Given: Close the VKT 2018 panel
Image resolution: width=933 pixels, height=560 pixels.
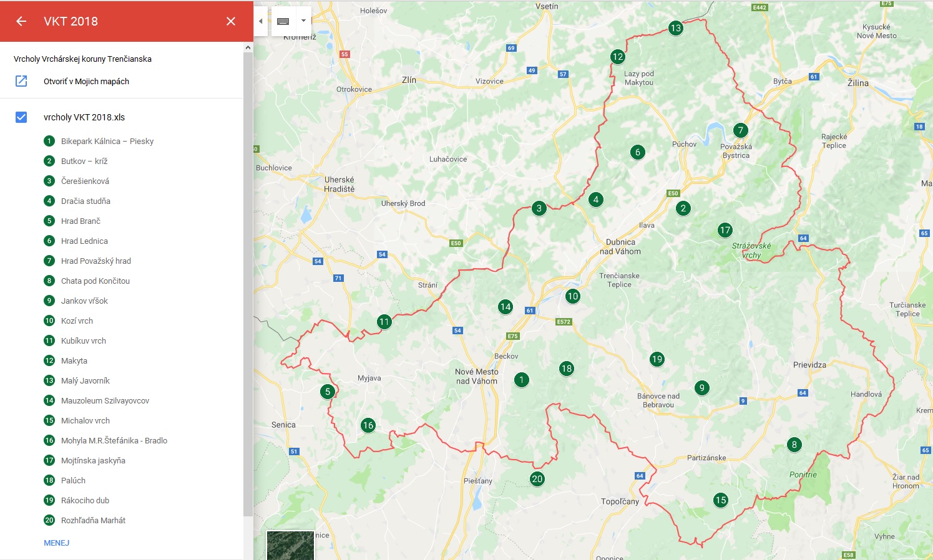Looking at the screenshot, I should pyautogui.click(x=231, y=21).
